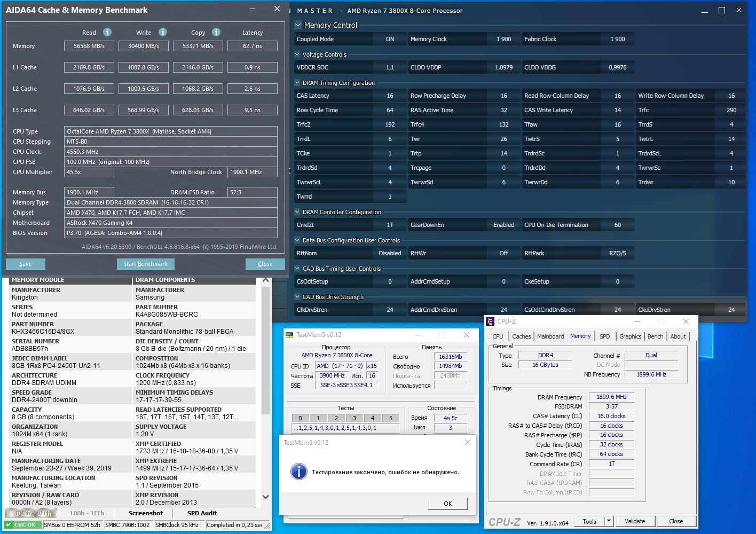Click the scroll-up arrow in the memory module panel
The width and height of the screenshot is (756, 534).
click(x=265, y=280)
